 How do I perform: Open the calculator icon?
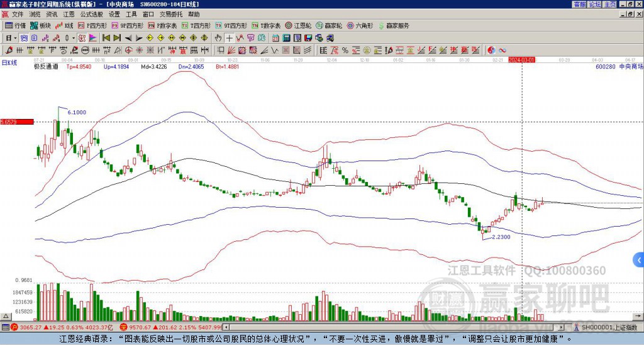click(286, 38)
